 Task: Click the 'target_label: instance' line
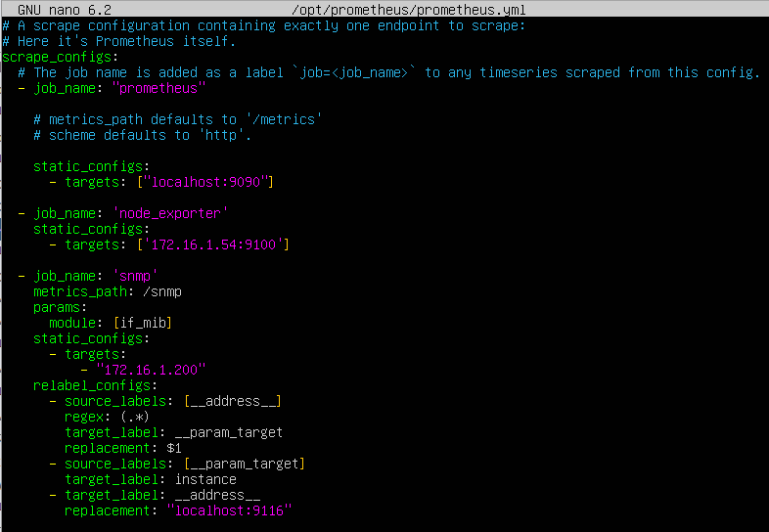[151, 479]
